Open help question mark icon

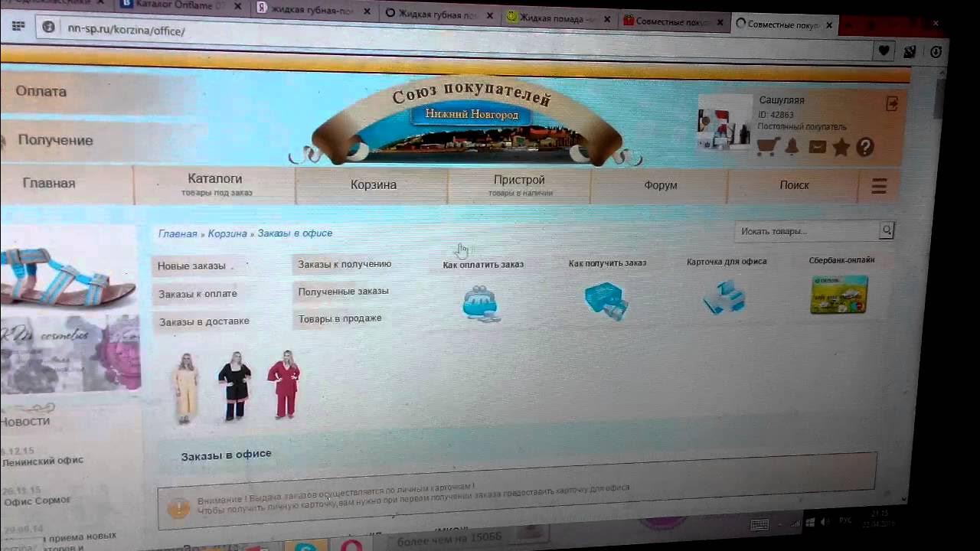(865, 147)
